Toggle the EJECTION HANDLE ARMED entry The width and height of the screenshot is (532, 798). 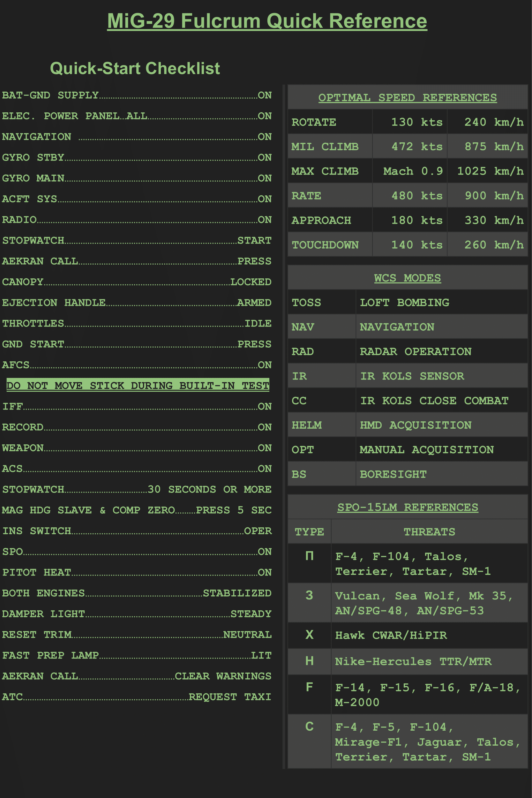(x=136, y=303)
